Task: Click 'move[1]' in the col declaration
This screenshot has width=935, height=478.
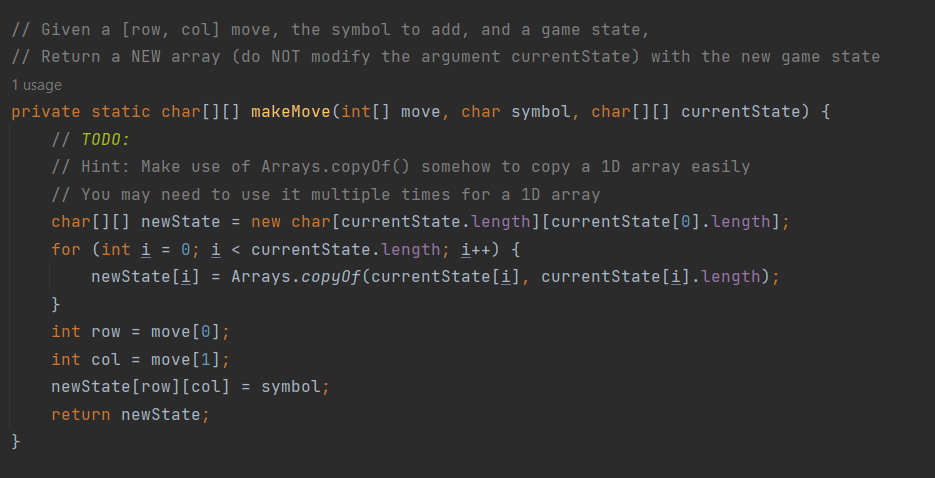Action: [x=185, y=359]
